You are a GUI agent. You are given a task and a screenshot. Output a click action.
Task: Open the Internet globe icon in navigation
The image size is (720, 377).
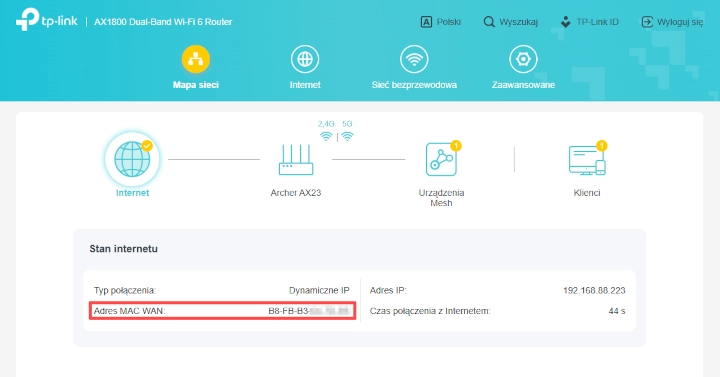(x=305, y=59)
